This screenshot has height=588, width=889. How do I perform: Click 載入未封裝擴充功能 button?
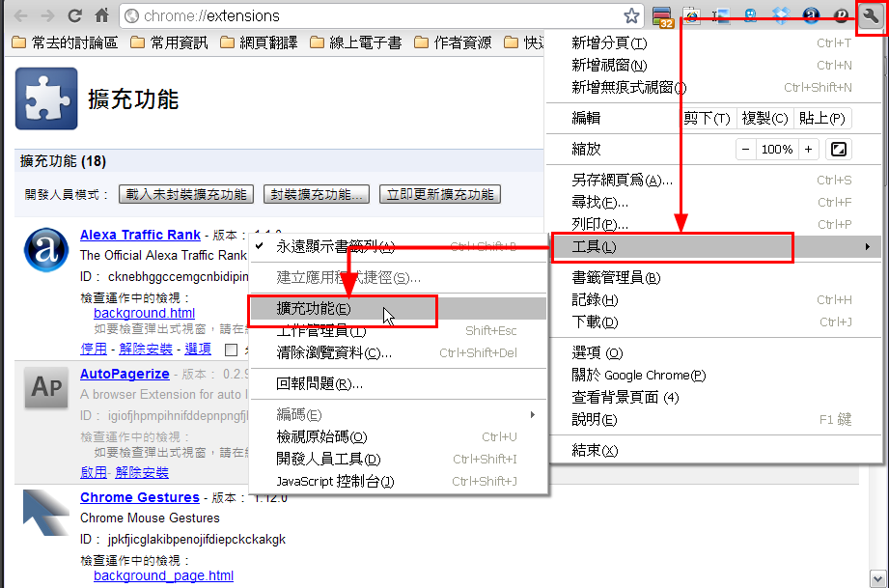(186, 194)
